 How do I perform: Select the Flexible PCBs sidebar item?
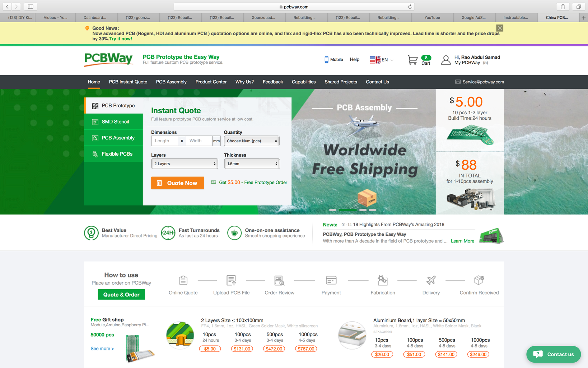click(x=113, y=154)
